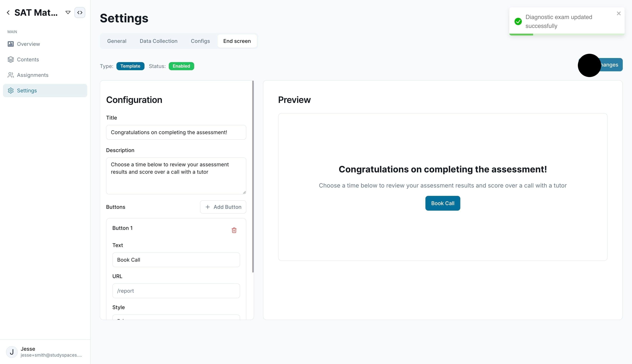Screen dimensions: 632x364
Task: Click the embed code brackets icon
Action: tap(80, 13)
